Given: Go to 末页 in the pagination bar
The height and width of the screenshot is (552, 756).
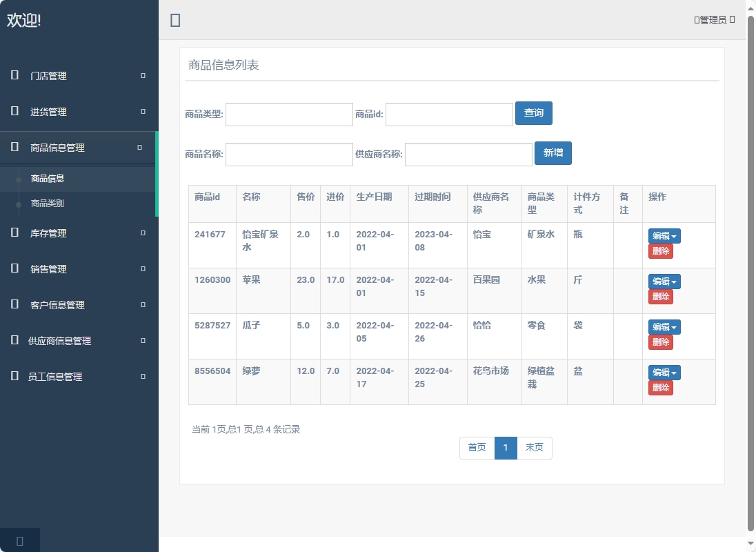Looking at the screenshot, I should pos(535,448).
